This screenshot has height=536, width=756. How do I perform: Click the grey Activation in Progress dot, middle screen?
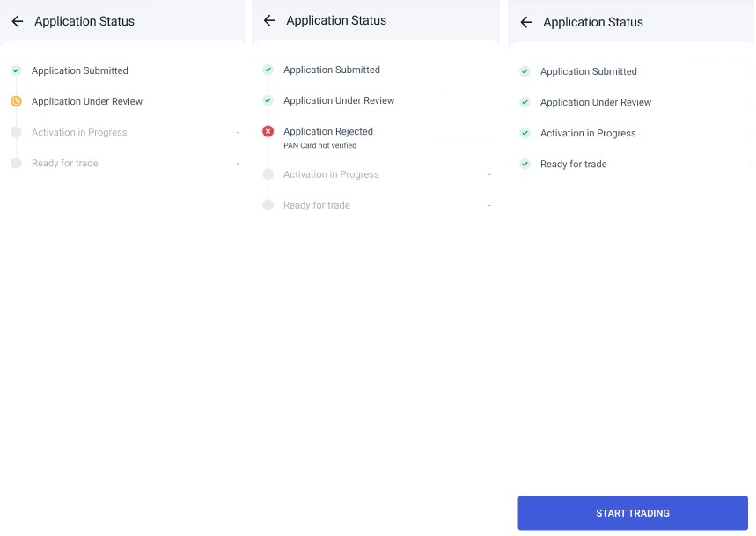[x=268, y=174]
